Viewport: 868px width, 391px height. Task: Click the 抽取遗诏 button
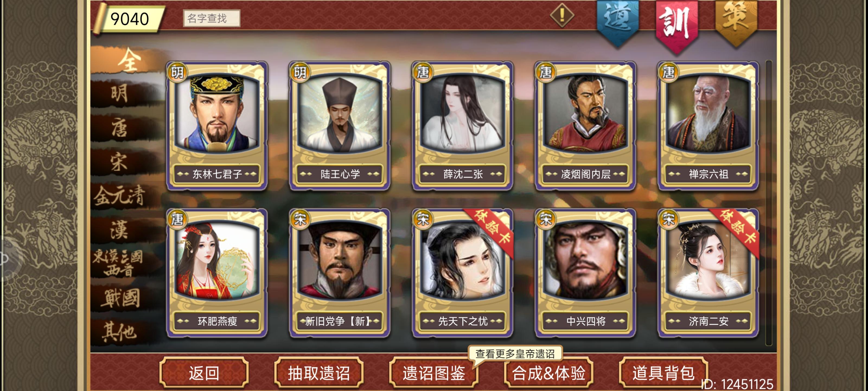point(319,373)
